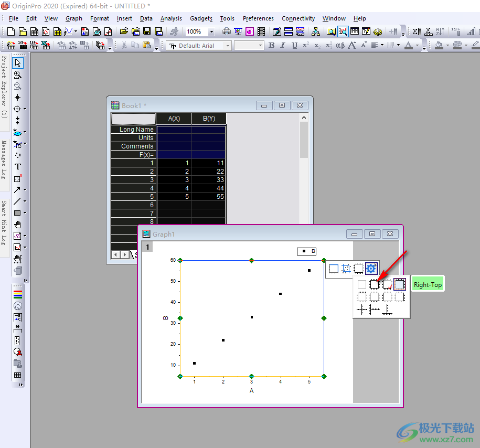
Task: Click the color palette bars icon
Action: (x=18, y=294)
